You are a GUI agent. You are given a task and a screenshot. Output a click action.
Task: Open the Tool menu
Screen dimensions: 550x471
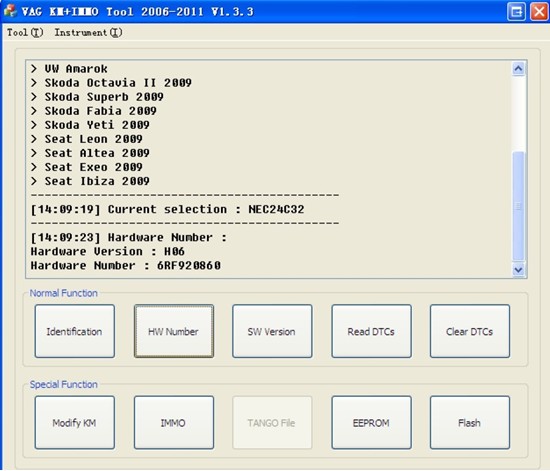coord(25,33)
